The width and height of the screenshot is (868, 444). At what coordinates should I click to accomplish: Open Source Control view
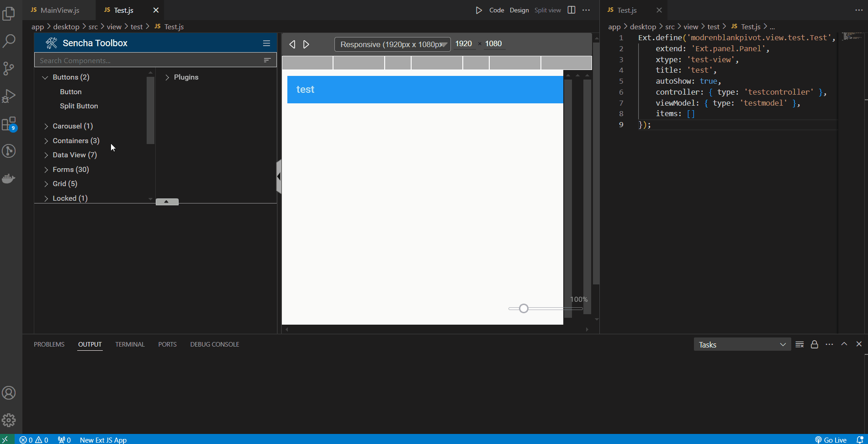point(9,69)
